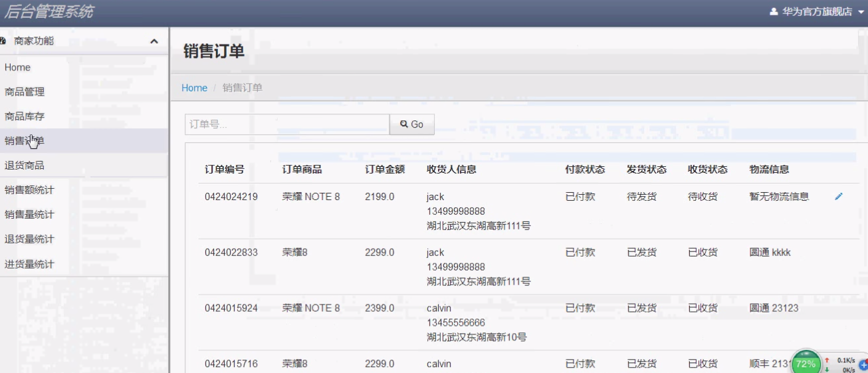This screenshot has width=868, height=373.
Task: Click the 销售订单 breadcrumb text
Action: tap(243, 88)
